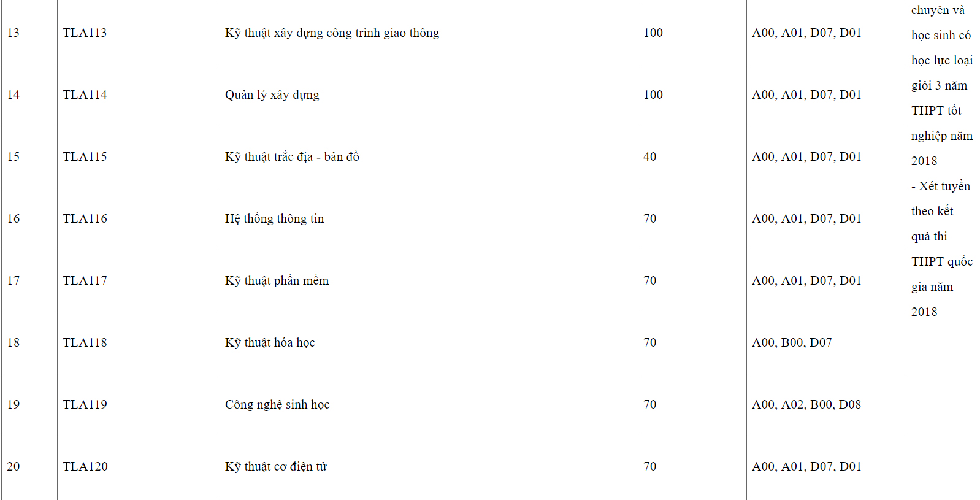The image size is (980, 500).
Task: Click the TLA114 code cell
Action: coord(85,95)
